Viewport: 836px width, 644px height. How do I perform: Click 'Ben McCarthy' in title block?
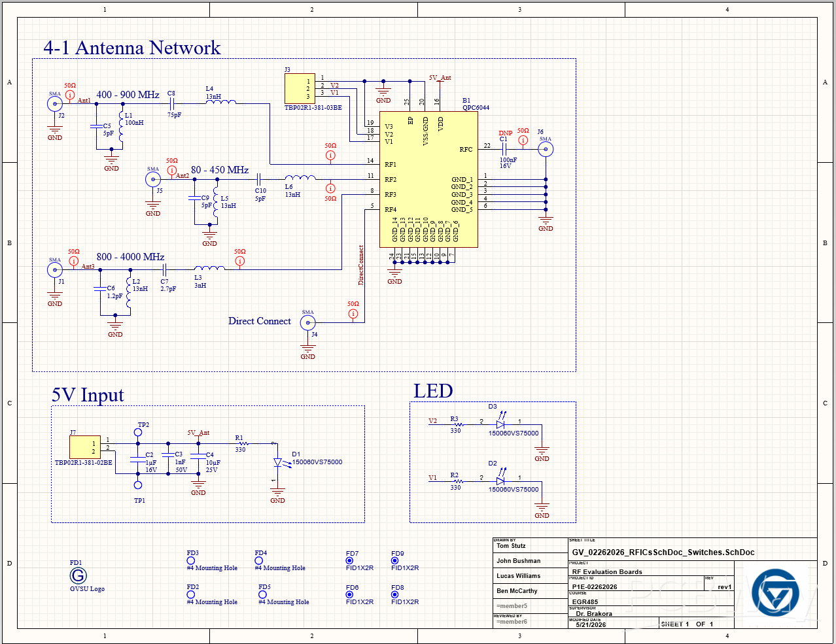click(517, 591)
